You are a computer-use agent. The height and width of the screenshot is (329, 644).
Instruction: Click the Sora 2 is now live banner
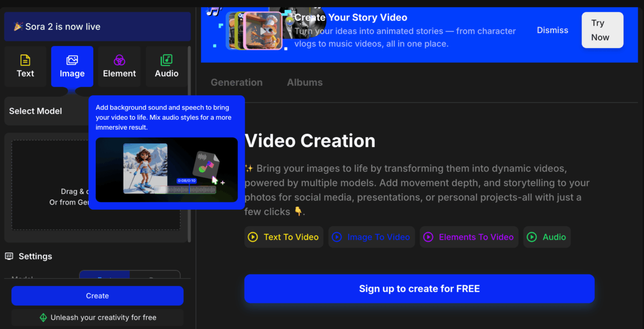pos(97,27)
